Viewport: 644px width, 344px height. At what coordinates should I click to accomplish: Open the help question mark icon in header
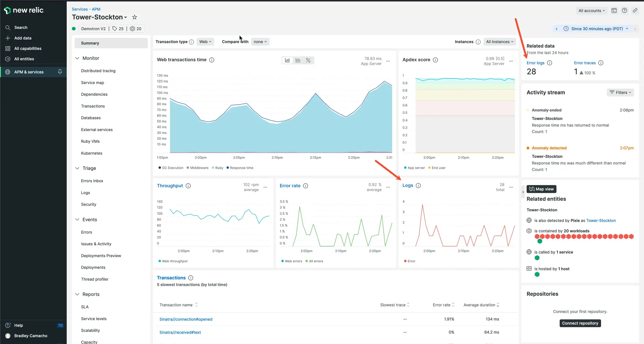625,10
